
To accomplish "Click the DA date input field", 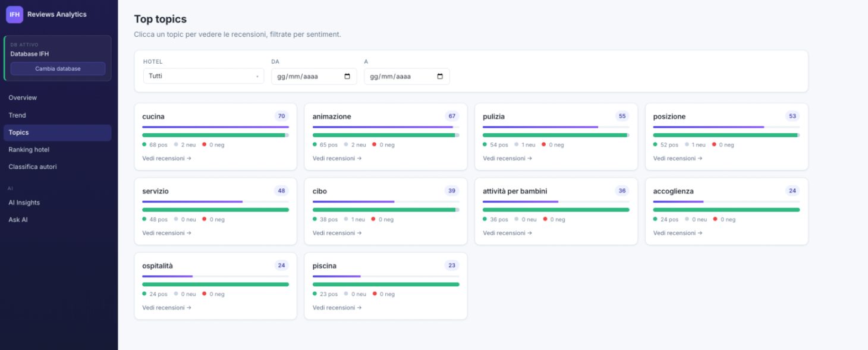I will coord(314,76).
